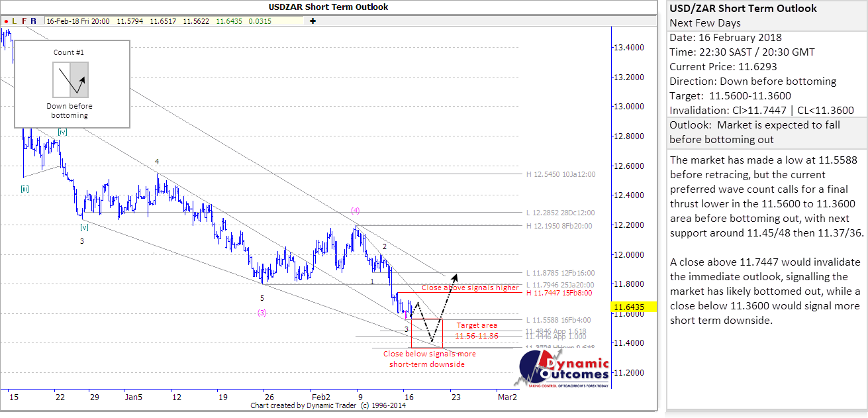Click the Current Price: 11.6293 line
This screenshot has height=418, width=868.
click(724, 67)
